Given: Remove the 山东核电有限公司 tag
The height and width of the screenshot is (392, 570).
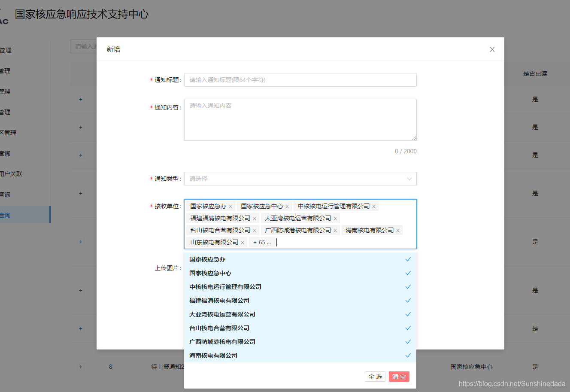Looking at the screenshot, I should click(x=243, y=242).
